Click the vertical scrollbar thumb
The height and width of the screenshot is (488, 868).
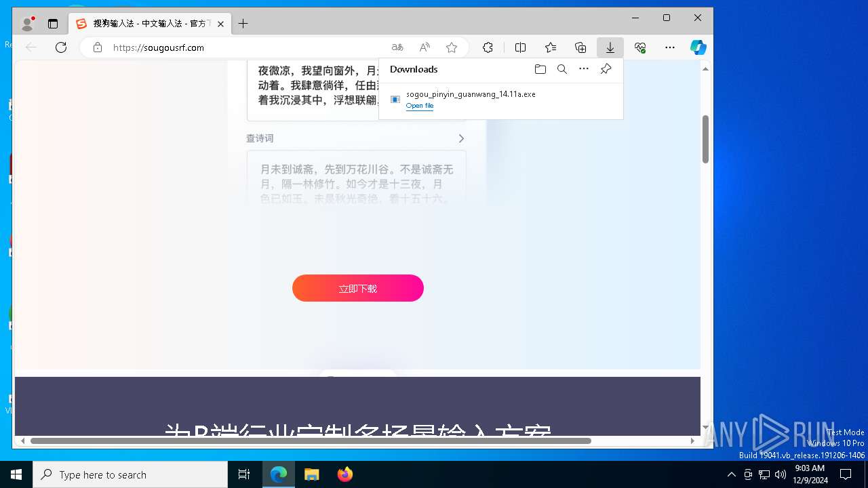(x=705, y=139)
